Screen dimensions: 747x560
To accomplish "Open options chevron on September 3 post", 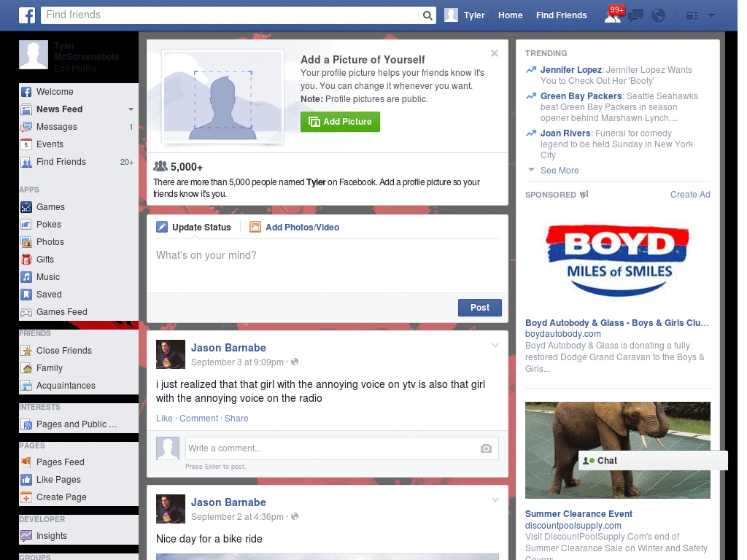I will point(495,345).
